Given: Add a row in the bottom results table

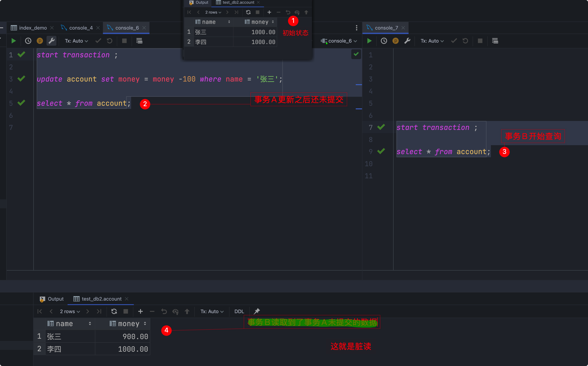Looking at the screenshot, I should pyautogui.click(x=141, y=311).
